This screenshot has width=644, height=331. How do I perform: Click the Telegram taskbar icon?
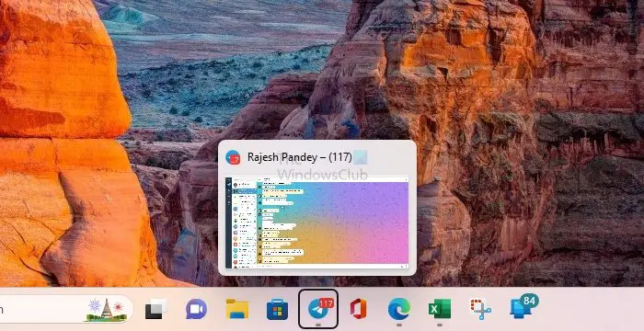(318, 309)
